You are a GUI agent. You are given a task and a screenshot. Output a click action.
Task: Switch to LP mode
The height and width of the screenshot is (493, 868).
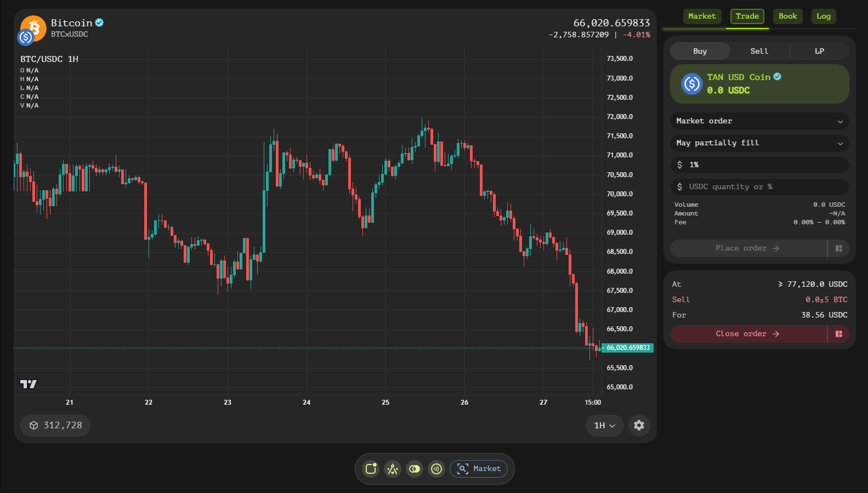(x=819, y=51)
